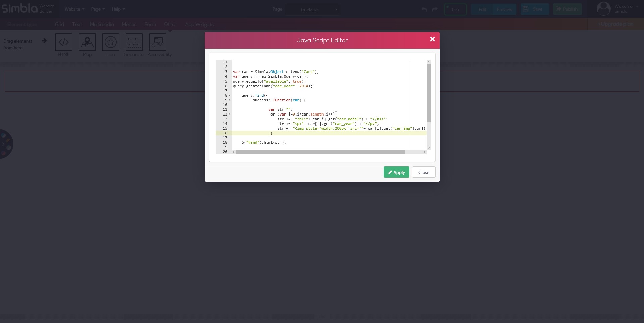Viewport: 644px width, 323px height.
Task: Click the editor scroll-down arrow
Action: point(429,148)
